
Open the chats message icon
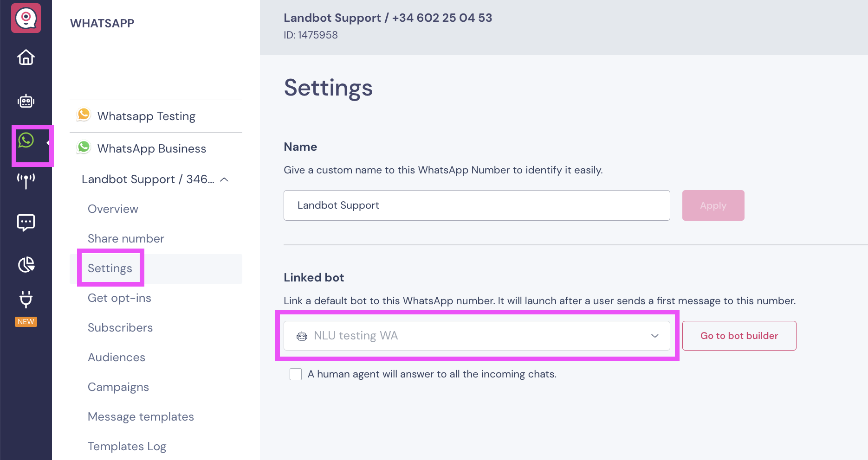(x=26, y=223)
